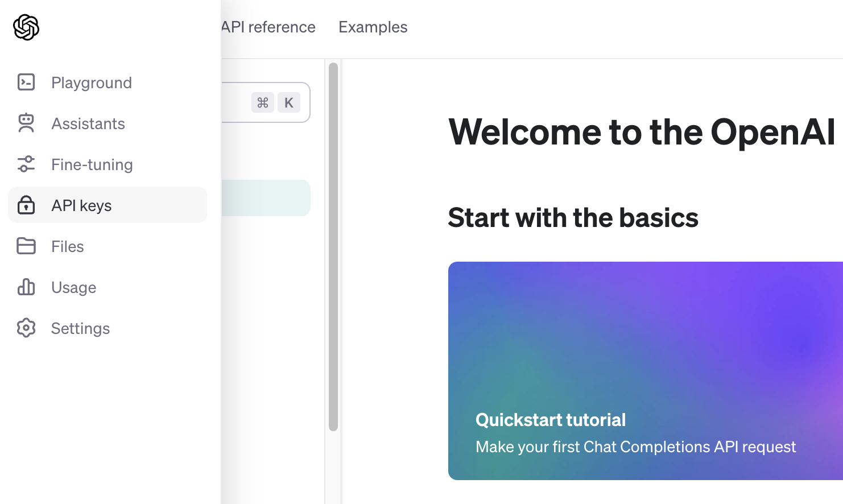View the Usage page
This screenshot has width=843, height=504.
pyautogui.click(x=74, y=287)
